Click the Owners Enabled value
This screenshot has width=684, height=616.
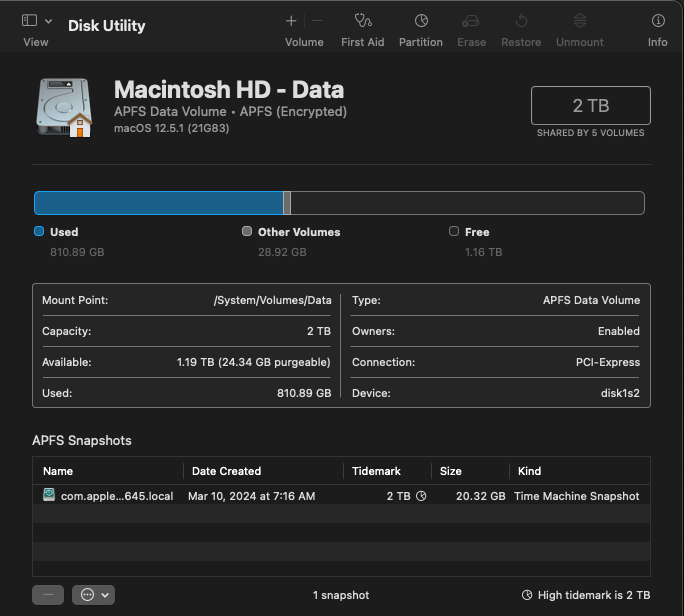click(x=619, y=331)
